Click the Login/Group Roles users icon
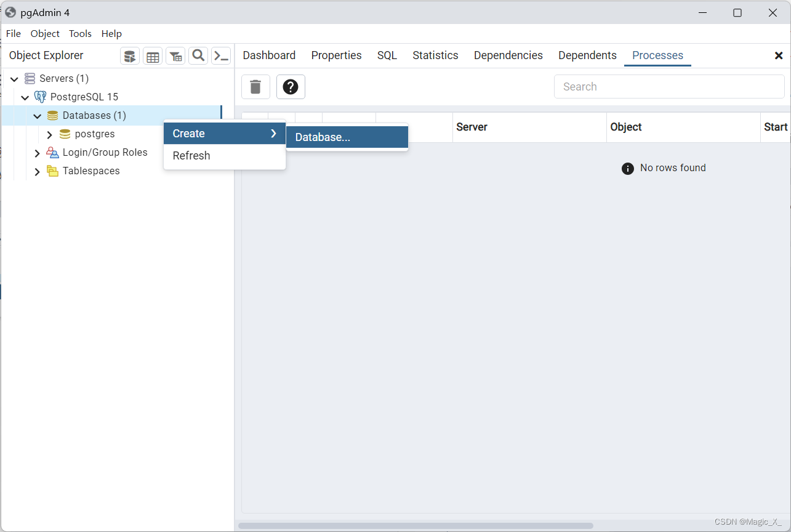This screenshot has height=532, width=791. coord(53,152)
